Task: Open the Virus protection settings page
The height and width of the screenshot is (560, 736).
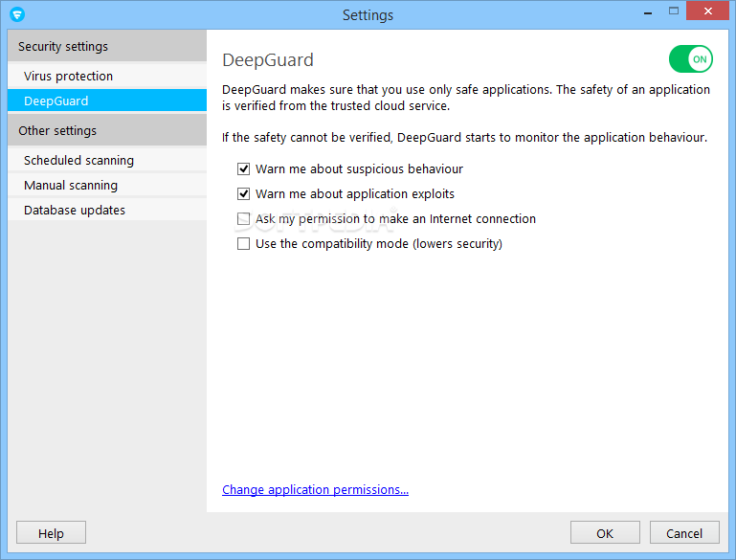Action: click(x=107, y=76)
